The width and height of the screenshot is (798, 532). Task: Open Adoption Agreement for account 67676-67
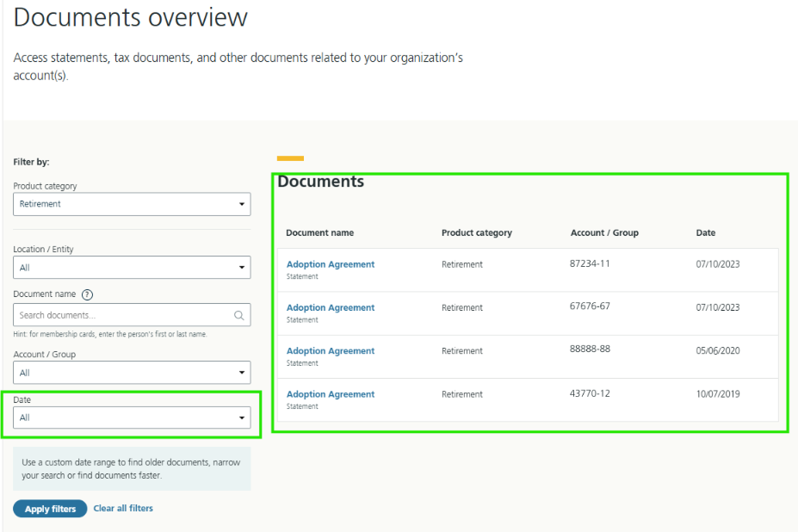pyautogui.click(x=331, y=307)
